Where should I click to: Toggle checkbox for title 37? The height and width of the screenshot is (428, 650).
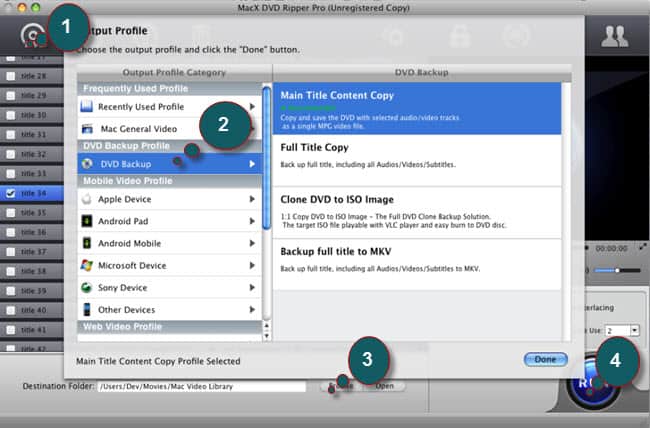[11, 252]
